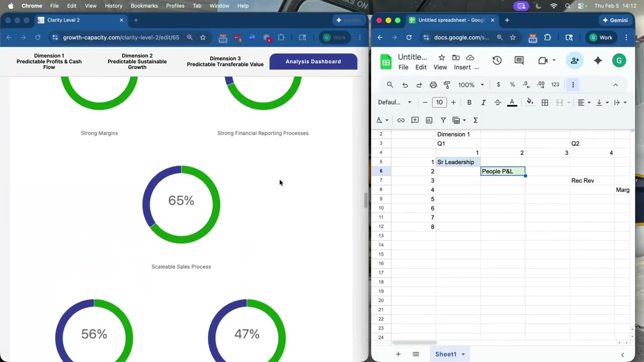Image resolution: width=644 pixels, height=362 pixels.
Task: Insert a comment from the Sheets toolbar
Action: click(415, 120)
